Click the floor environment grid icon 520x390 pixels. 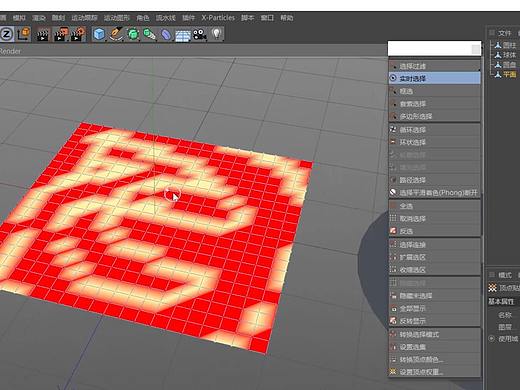pyautogui.click(x=183, y=35)
